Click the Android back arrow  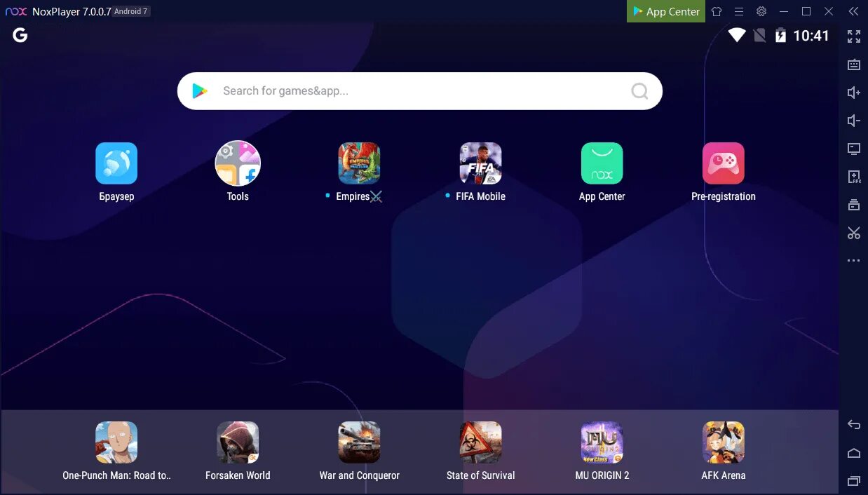click(853, 425)
